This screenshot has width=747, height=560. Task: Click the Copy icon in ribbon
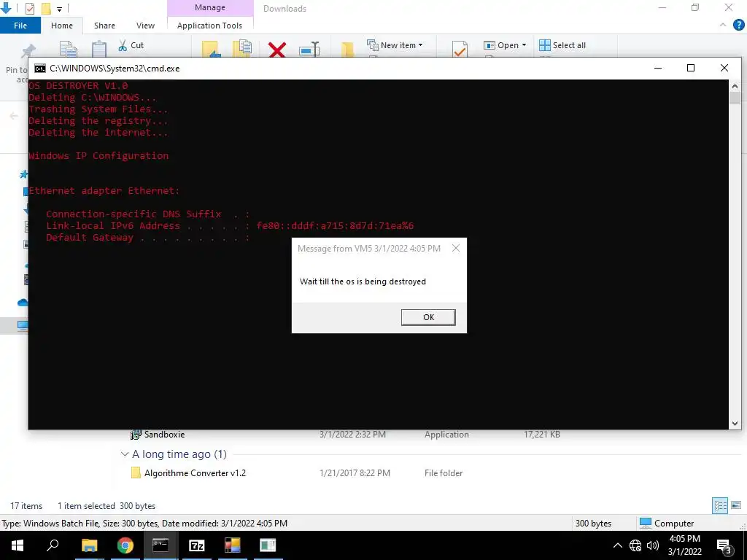click(x=68, y=49)
